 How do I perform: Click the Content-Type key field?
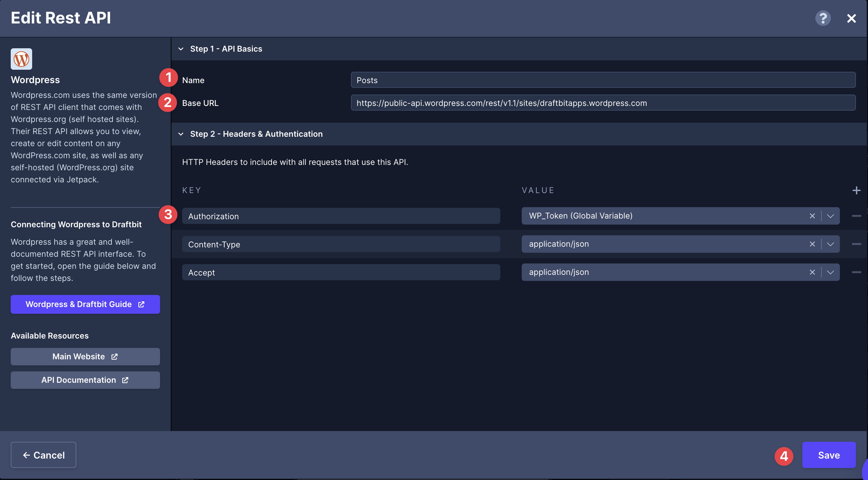click(x=341, y=244)
